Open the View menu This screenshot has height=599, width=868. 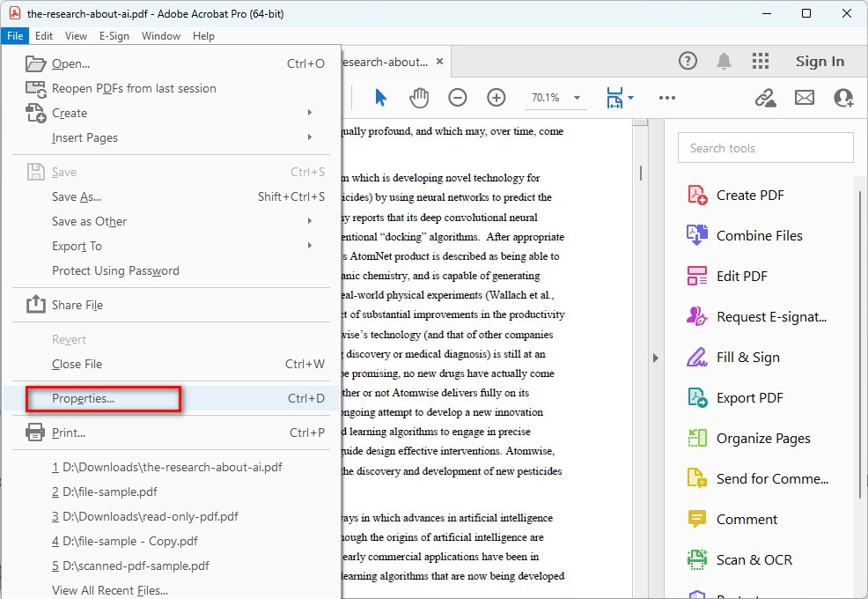click(76, 36)
